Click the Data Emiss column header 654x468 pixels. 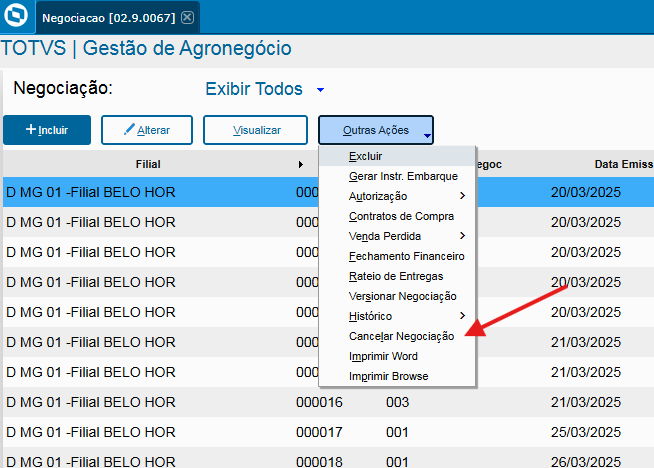(x=623, y=164)
